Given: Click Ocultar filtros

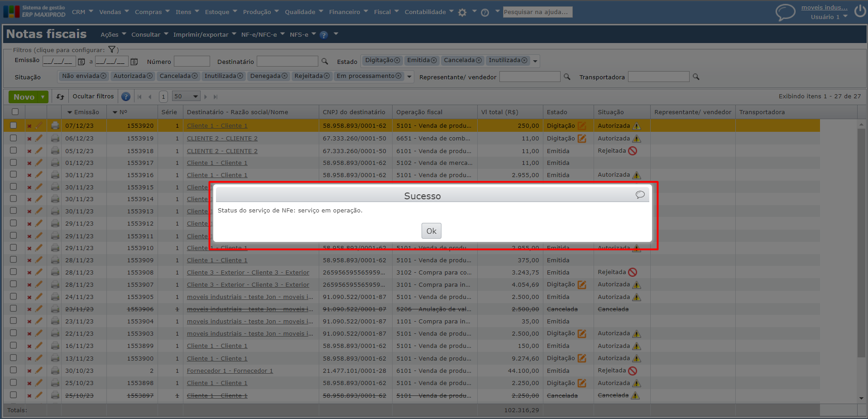Looking at the screenshot, I should pyautogui.click(x=93, y=96).
